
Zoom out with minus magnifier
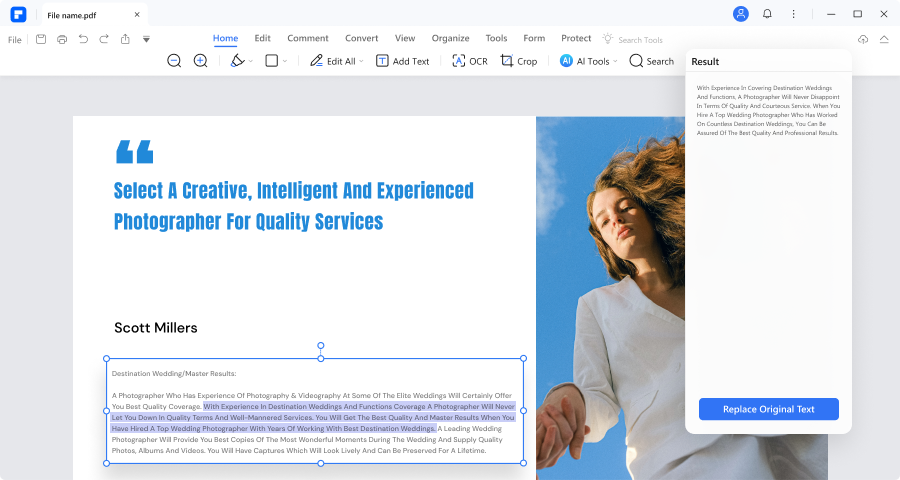(x=174, y=61)
